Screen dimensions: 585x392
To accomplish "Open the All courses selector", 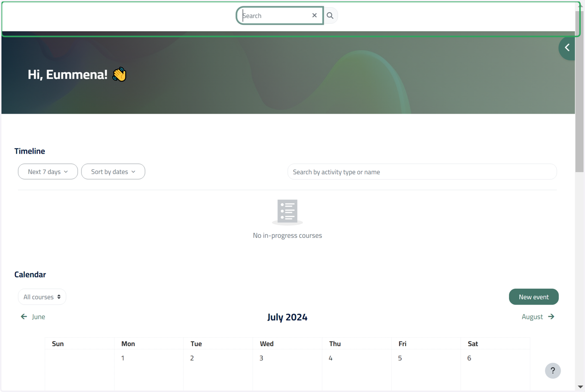I will (42, 297).
